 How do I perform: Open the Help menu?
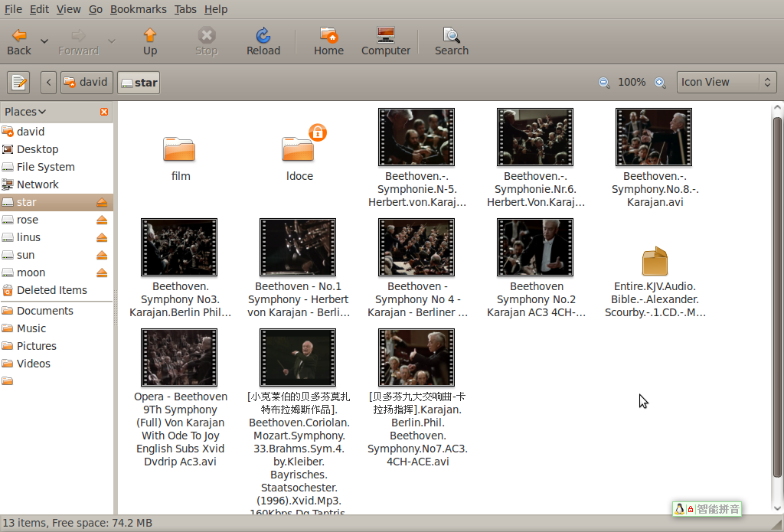(215, 9)
